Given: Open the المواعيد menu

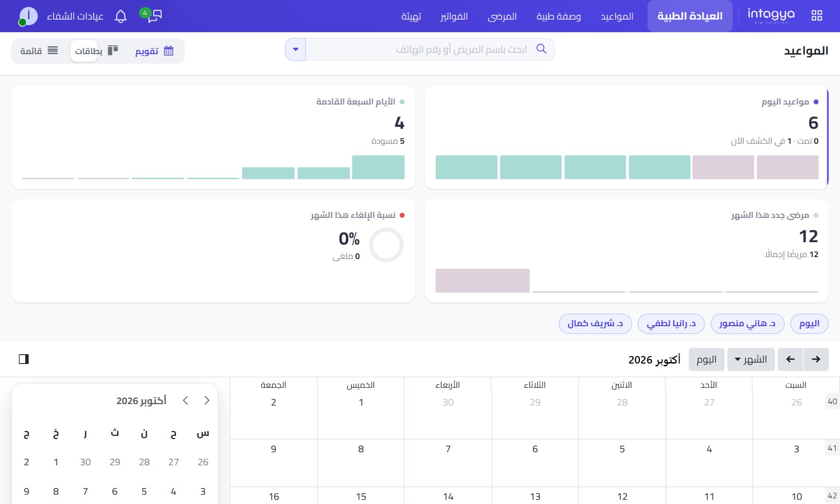Looking at the screenshot, I should 617,16.
